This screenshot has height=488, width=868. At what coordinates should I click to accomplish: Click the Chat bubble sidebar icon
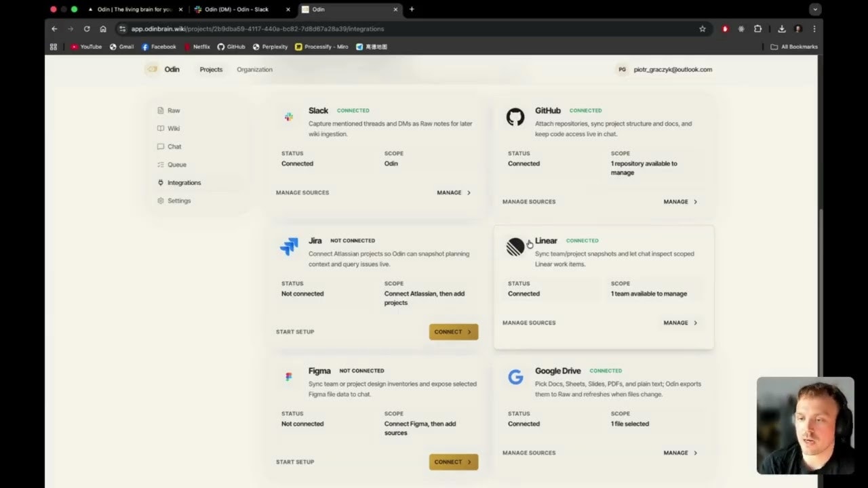tap(161, 146)
